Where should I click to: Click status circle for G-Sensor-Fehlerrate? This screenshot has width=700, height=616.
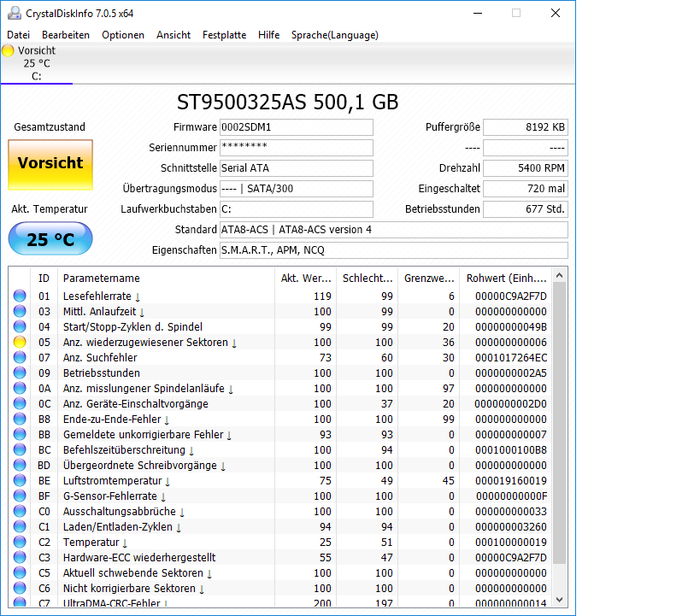[x=20, y=496]
